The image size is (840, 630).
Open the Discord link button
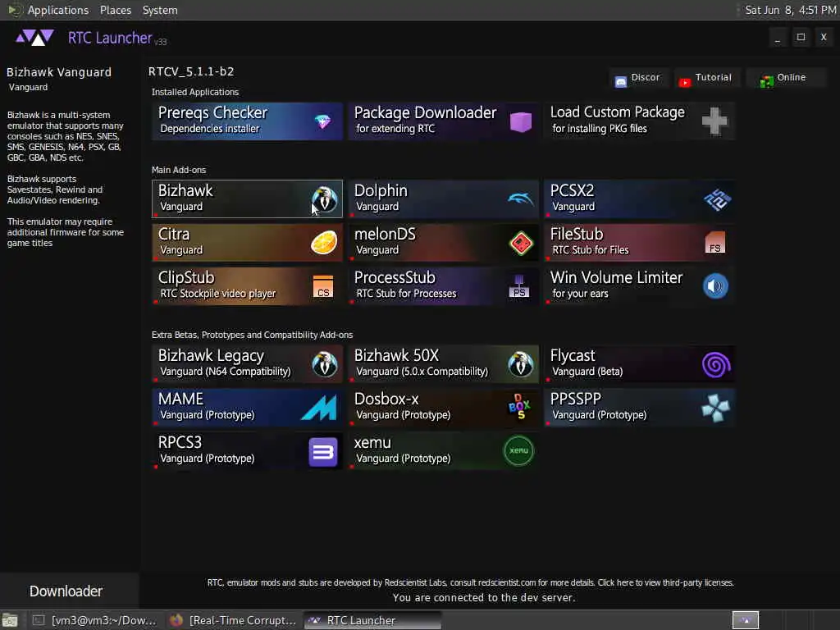[x=638, y=78]
